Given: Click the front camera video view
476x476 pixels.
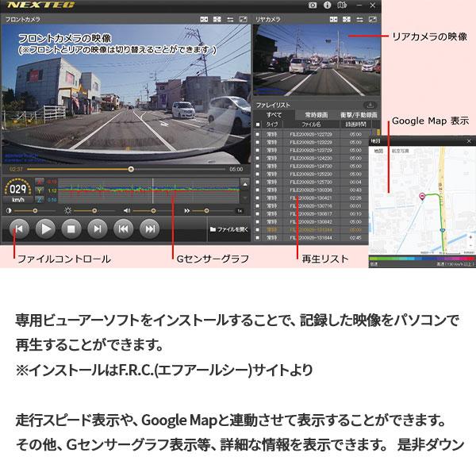Looking at the screenshot, I should 126,94.
